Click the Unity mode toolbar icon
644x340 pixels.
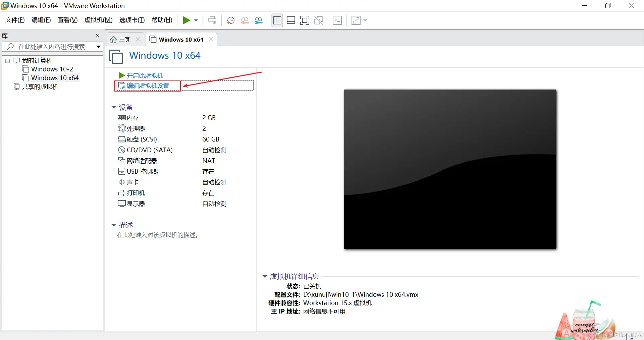coord(319,20)
